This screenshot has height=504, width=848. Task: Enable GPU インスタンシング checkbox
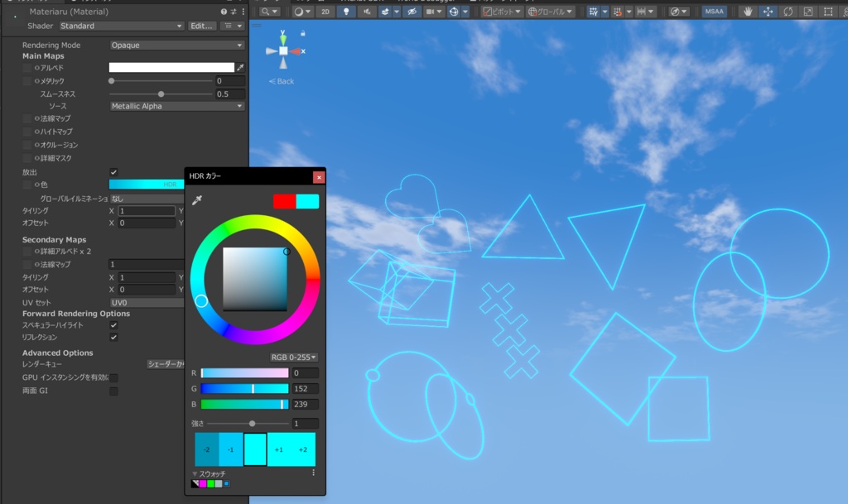pyautogui.click(x=113, y=377)
